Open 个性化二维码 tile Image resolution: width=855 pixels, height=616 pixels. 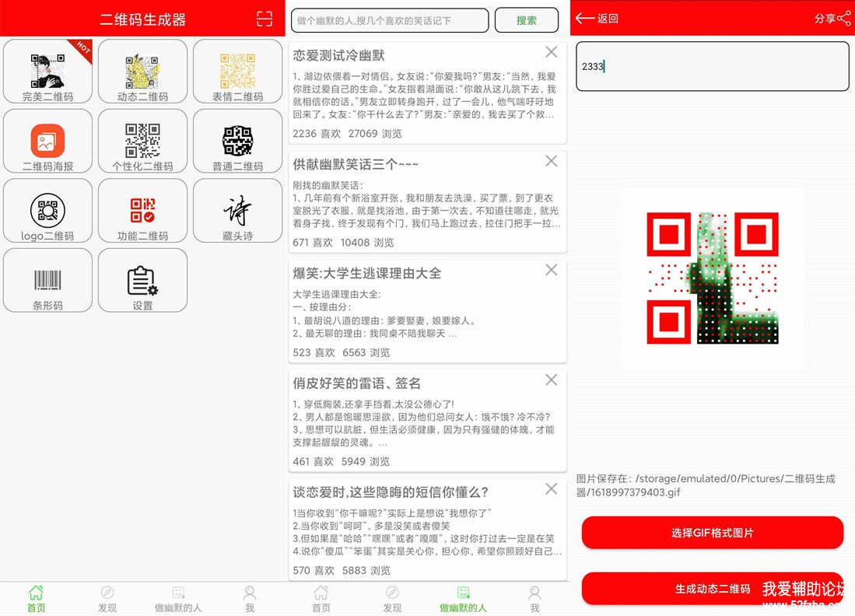point(142,142)
